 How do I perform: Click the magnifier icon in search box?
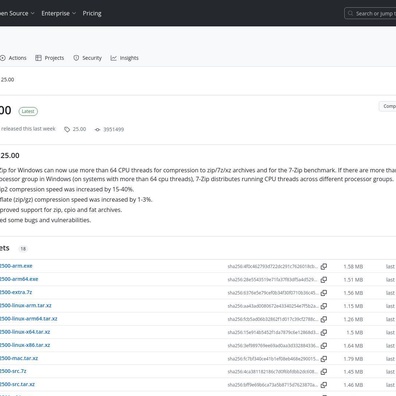point(350,13)
